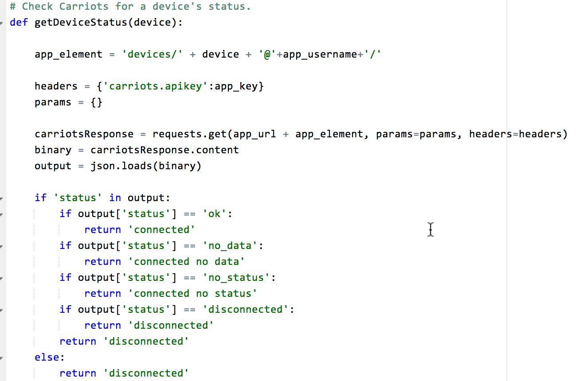Click the line "if 'status' in output:"
The image size is (588, 381).
(x=102, y=198)
